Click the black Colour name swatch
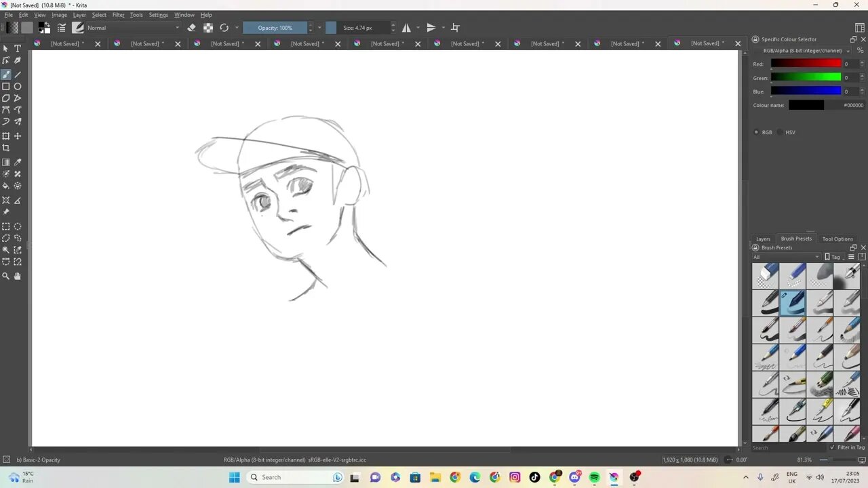Image resolution: width=868 pixels, height=488 pixels. (806, 105)
